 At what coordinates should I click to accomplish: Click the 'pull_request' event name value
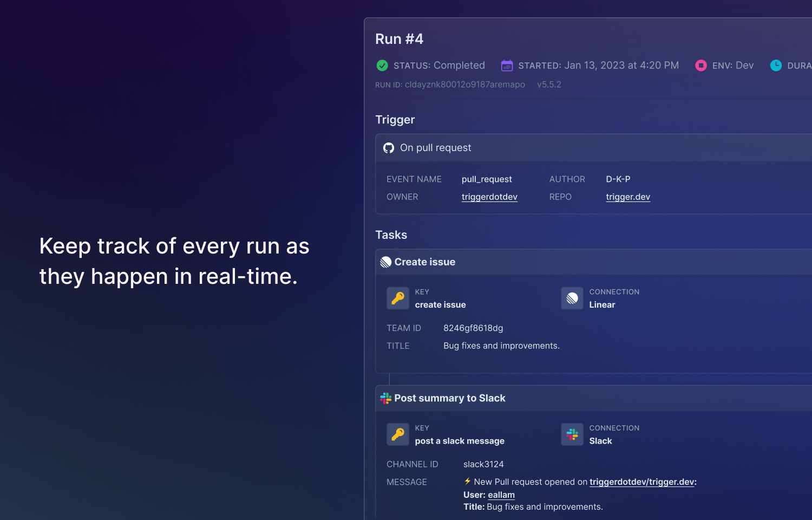(487, 179)
